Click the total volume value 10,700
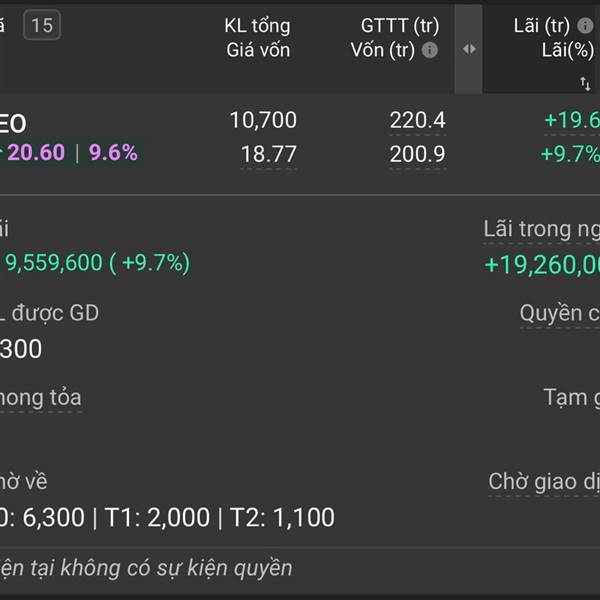The height and width of the screenshot is (600, 600). (263, 121)
